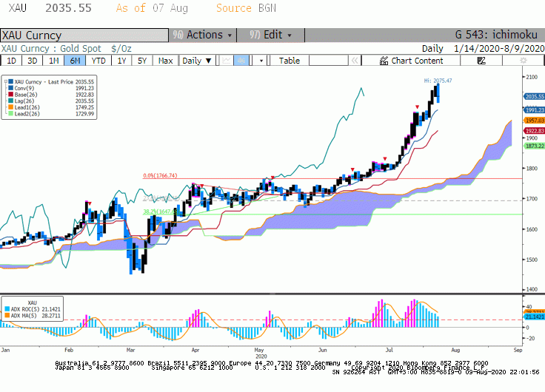The image size is (545, 392).
Task: Click the Chart Content button label
Action: [417, 61]
